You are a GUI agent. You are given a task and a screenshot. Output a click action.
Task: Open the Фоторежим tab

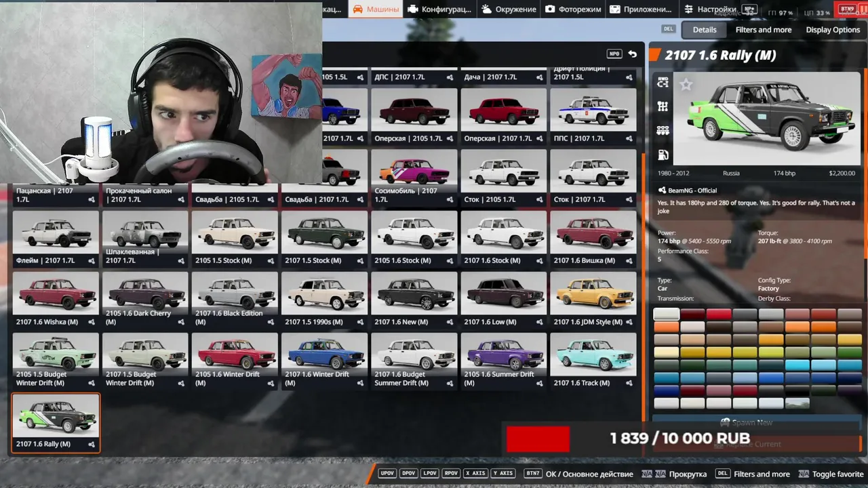pyautogui.click(x=573, y=9)
